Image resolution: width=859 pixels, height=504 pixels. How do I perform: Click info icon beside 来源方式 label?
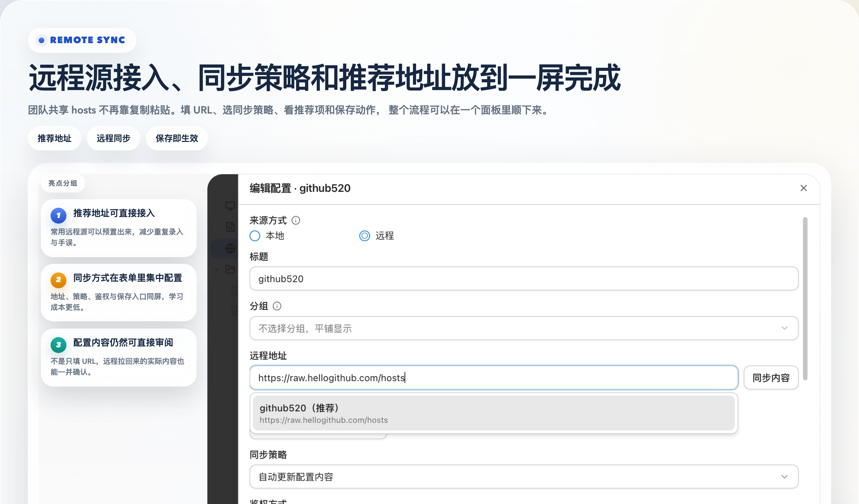[295, 220]
